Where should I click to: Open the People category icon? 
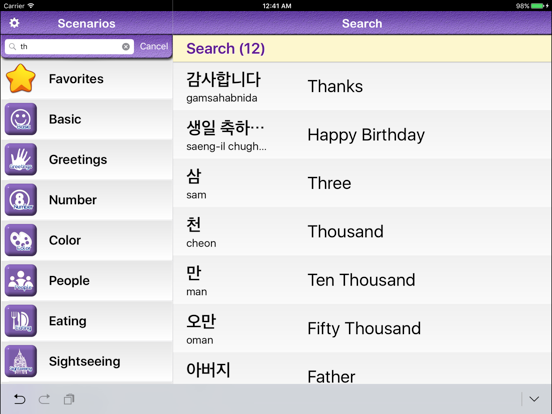[x=21, y=280]
